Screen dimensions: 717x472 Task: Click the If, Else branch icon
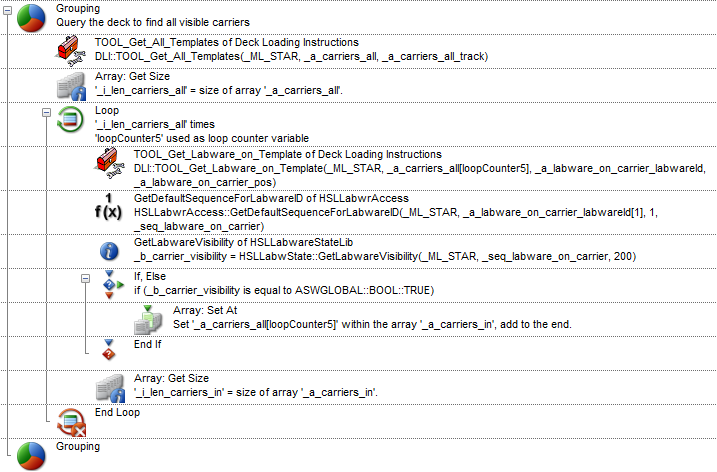[x=111, y=284]
